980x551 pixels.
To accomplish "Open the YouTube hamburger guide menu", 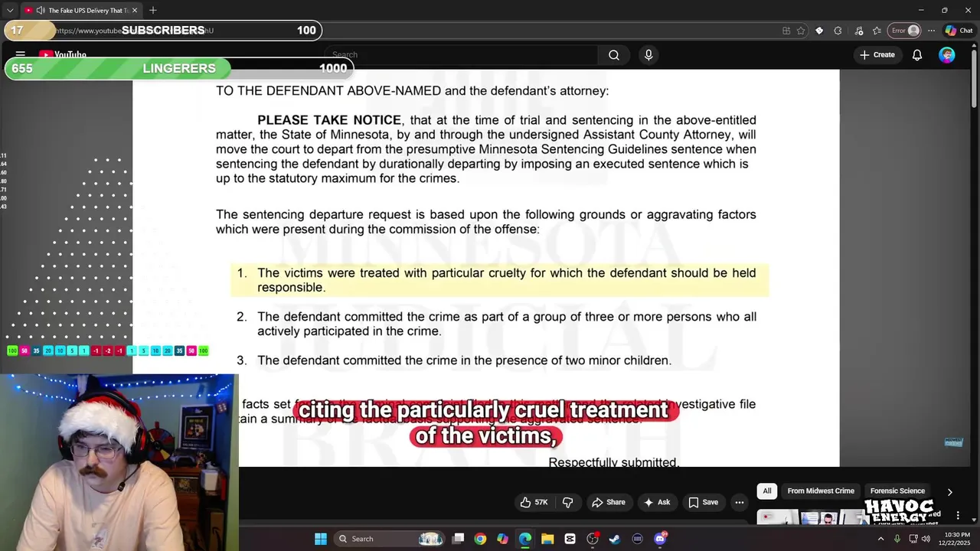I will pos(21,54).
